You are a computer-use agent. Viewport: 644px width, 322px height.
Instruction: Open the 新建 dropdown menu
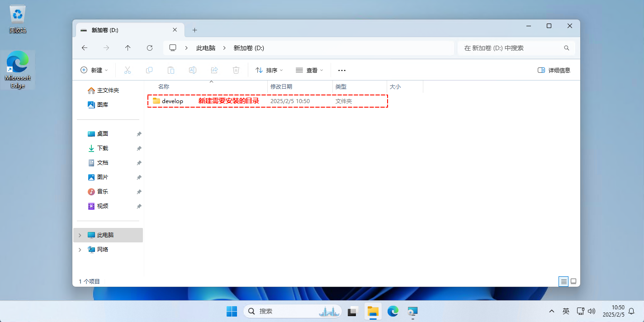coord(94,70)
